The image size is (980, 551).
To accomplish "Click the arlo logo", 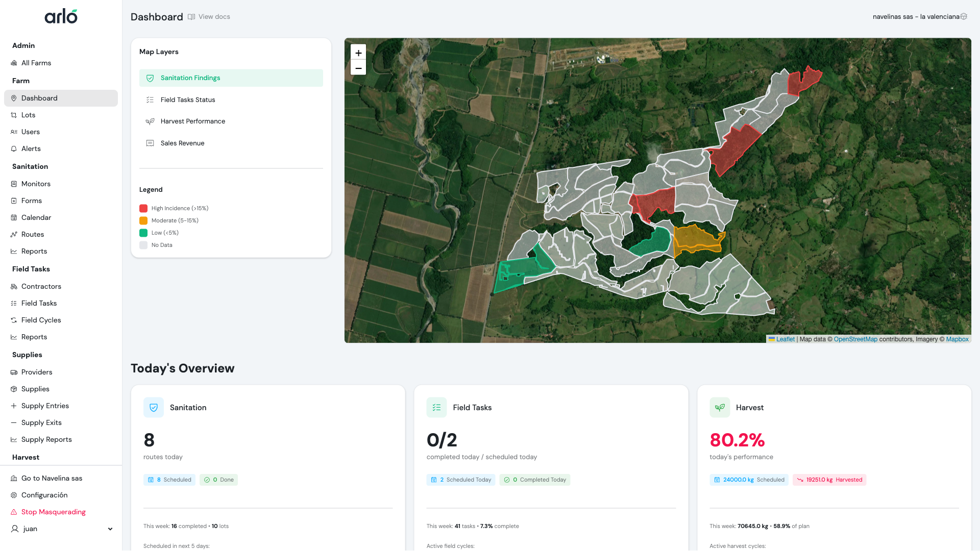I will pos(61,16).
